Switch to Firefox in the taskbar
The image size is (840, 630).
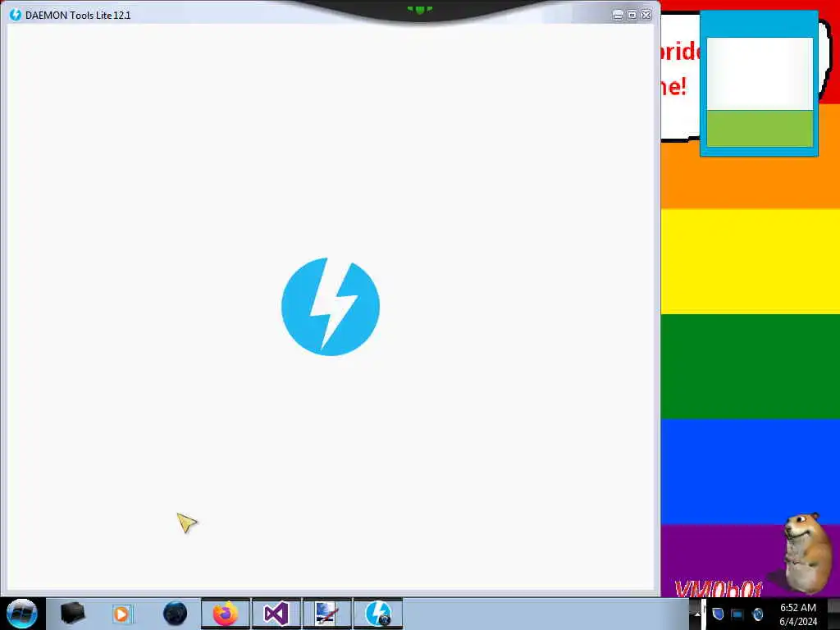coord(226,614)
